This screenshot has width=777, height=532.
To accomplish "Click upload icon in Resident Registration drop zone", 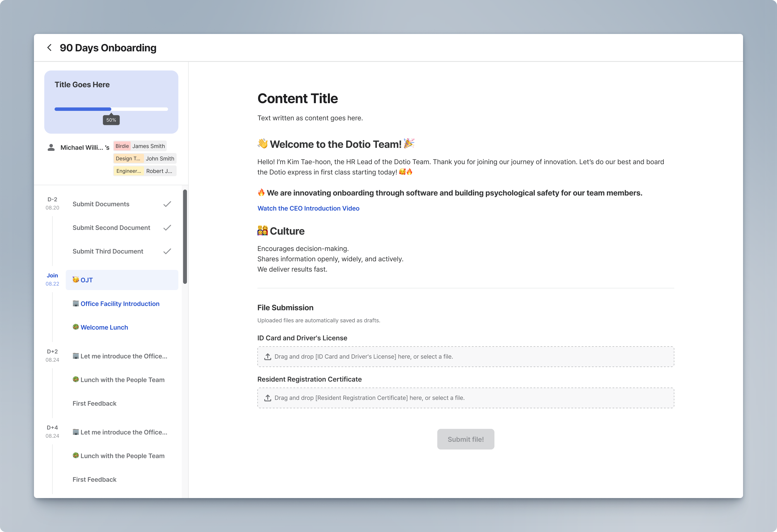I will [x=268, y=398].
